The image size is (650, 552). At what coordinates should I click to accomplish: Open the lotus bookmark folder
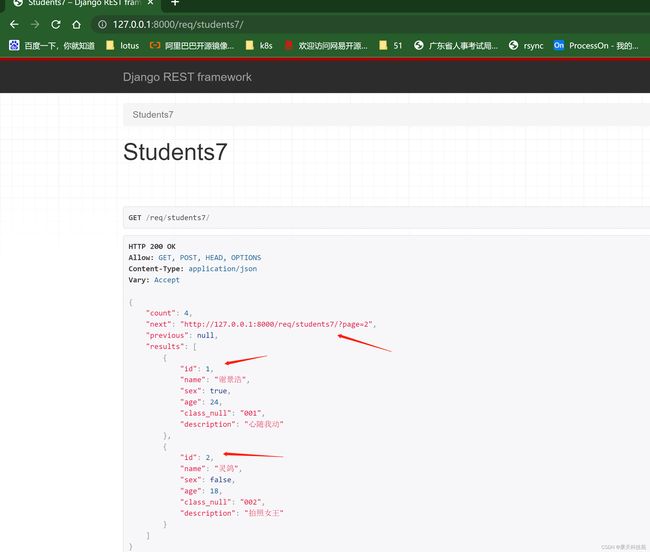click(x=123, y=46)
